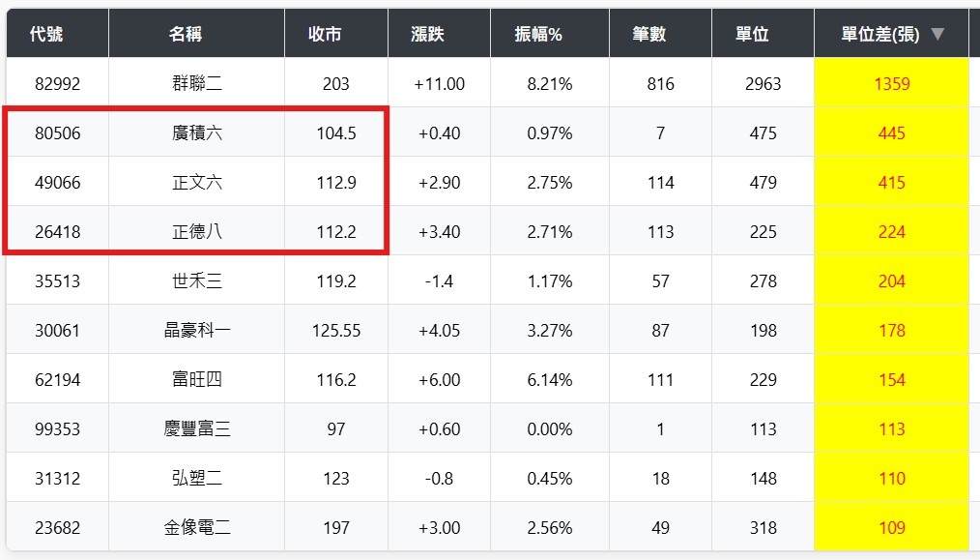Image resolution: width=980 pixels, height=560 pixels.
Task: Open the 慶豐富三 entry
Action: (197, 429)
